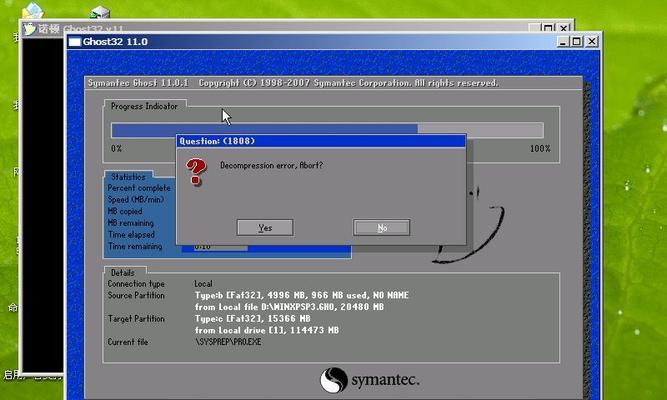Click second desktop icon above Ghost window
667x400 pixels.
coord(100,12)
